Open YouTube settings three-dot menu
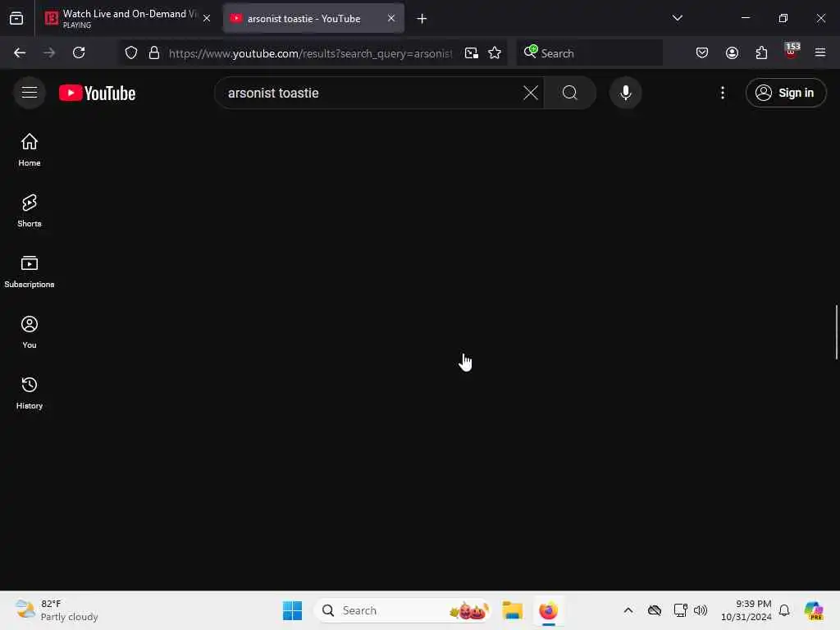The height and width of the screenshot is (630, 840). [722, 93]
